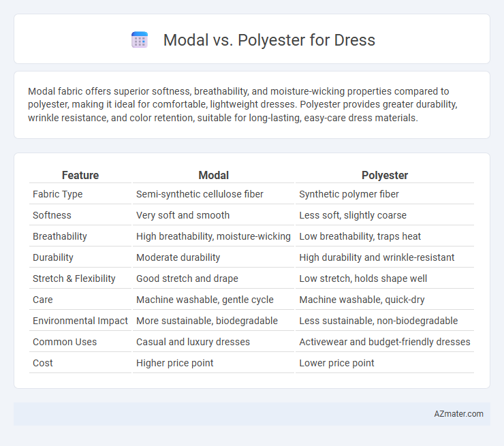Click 'Less sustainable, non-biodegradable' cell
This screenshot has height=446, width=504.
378,321
